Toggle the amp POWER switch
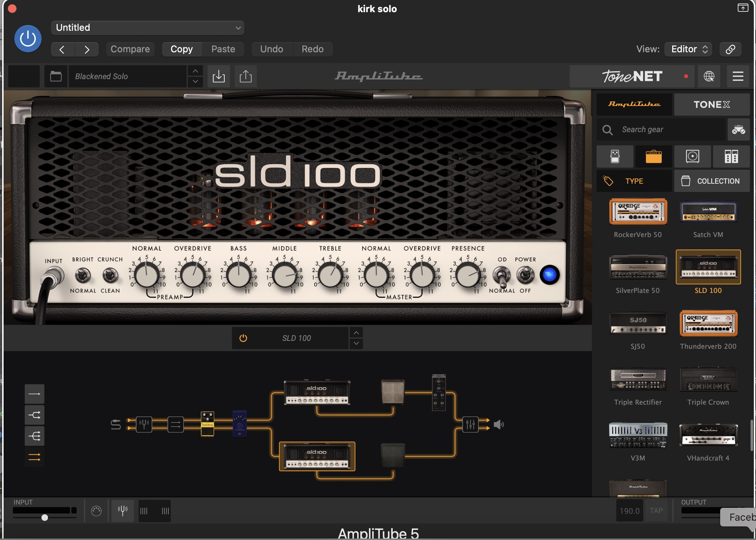Viewport: 756px width, 540px height. [x=525, y=275]
